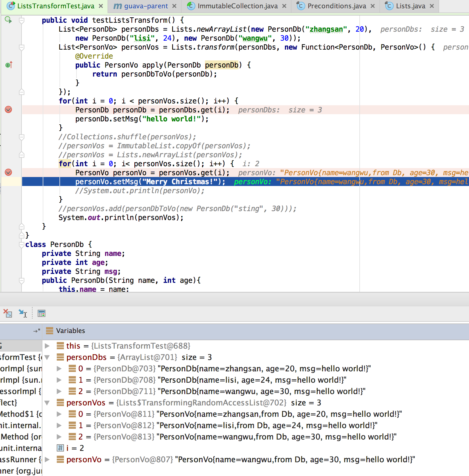The height and width of the screenshot is (476, 469).
Task: Expand PersonVo@811 element
Action: tap(59, 414)
